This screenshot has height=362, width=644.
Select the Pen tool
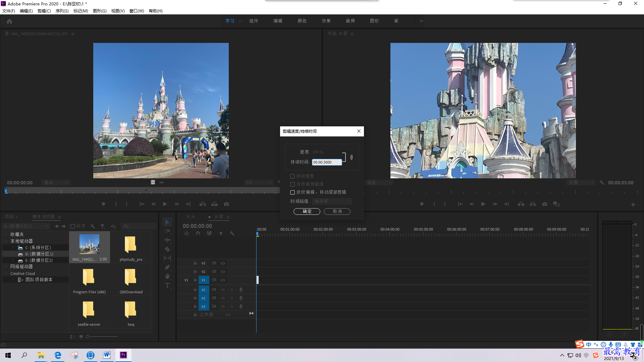pyautogui.click(x=167, y=267)
